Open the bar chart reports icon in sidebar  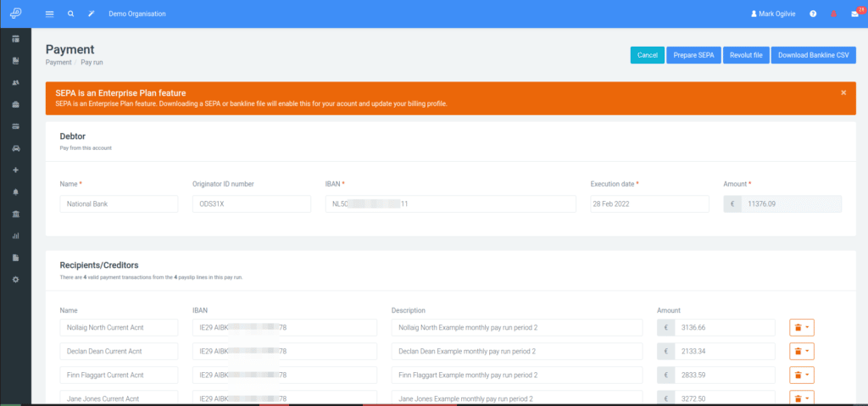pos(15,236)
